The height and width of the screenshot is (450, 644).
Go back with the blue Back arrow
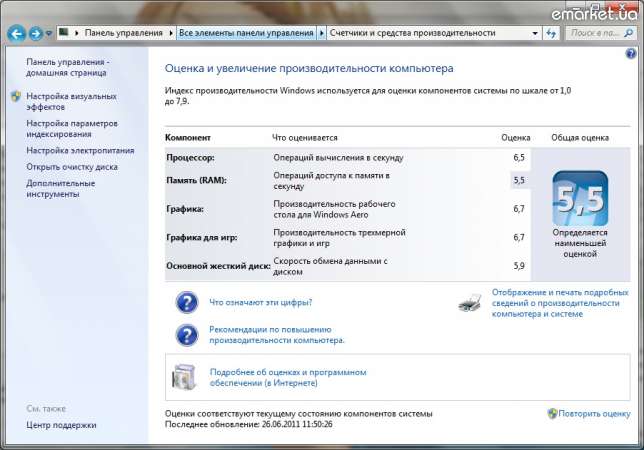click(x=16, y=33)
